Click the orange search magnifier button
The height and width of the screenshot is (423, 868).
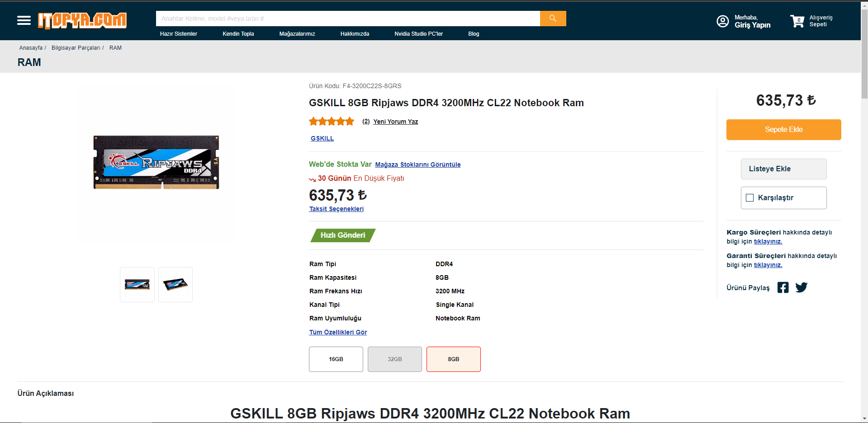553,19
